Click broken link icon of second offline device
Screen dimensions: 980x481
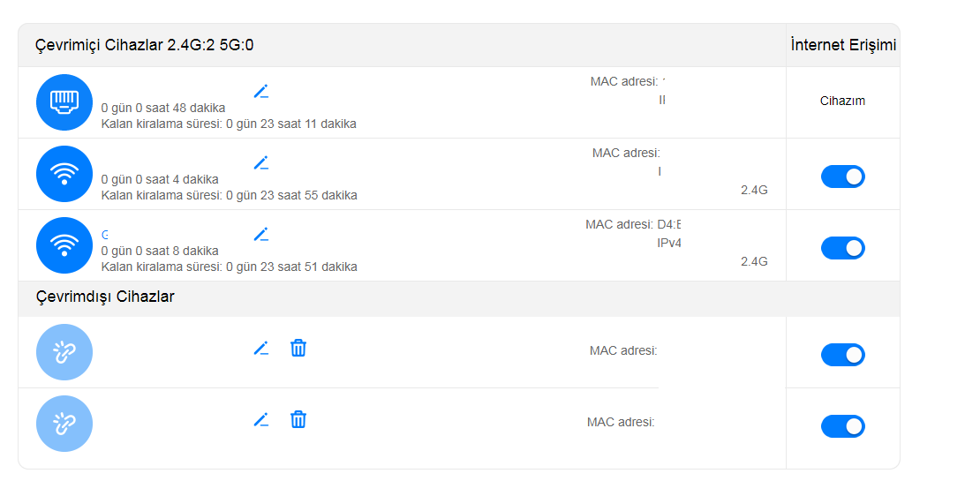(64, 424)
